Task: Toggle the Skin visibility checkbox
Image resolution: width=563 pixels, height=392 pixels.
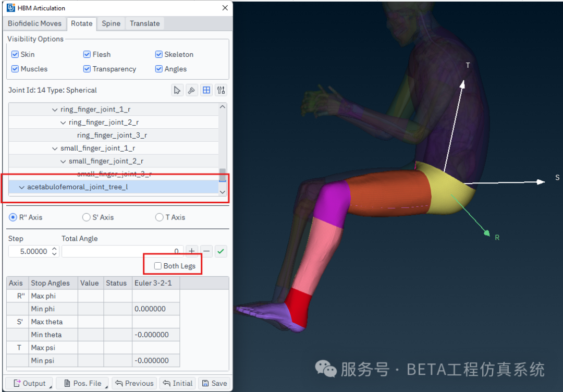Action: click(x=15, y=54)
